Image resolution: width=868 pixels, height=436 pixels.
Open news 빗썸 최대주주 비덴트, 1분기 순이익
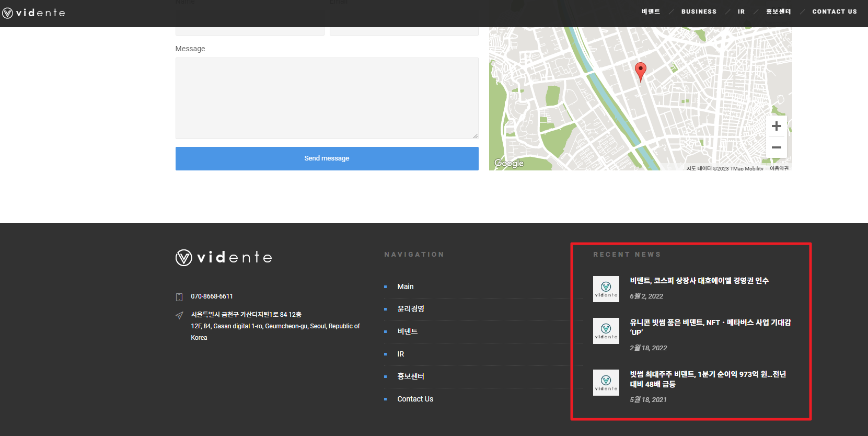click(708, 379)
